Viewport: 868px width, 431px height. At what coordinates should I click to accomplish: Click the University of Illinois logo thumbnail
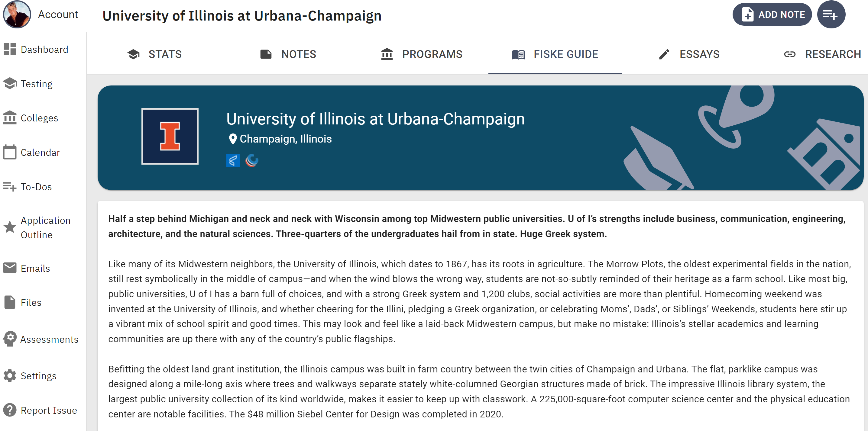click(170, 137)
